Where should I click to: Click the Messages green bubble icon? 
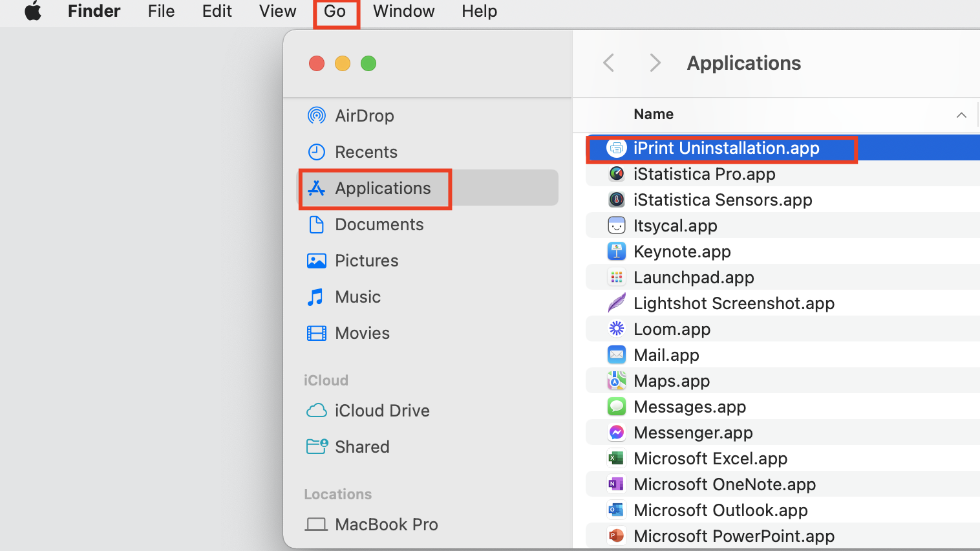(x=617, y=407)
